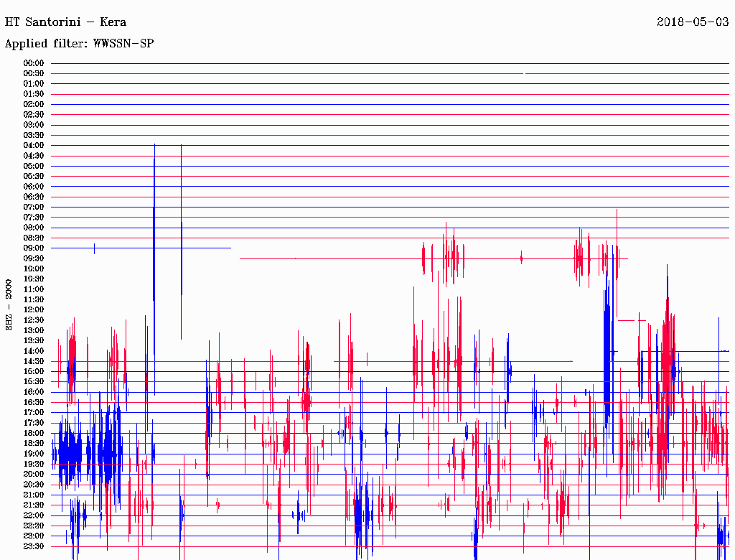Select the 01:00 time label
Screen dimensions: 735x560
[x=34, y=84]
